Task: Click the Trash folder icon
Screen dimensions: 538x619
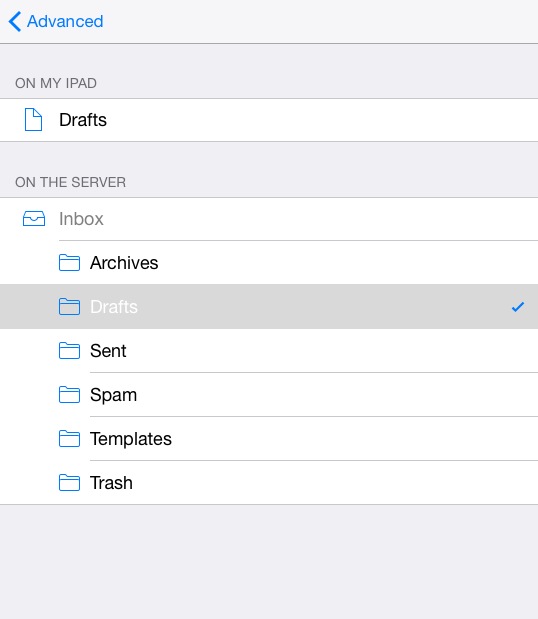Action: [69, 482]
